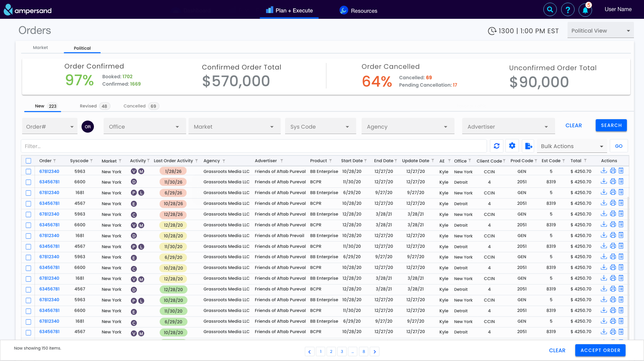Filter the Total column
This screenshot has width=644, height=361.
585,161
